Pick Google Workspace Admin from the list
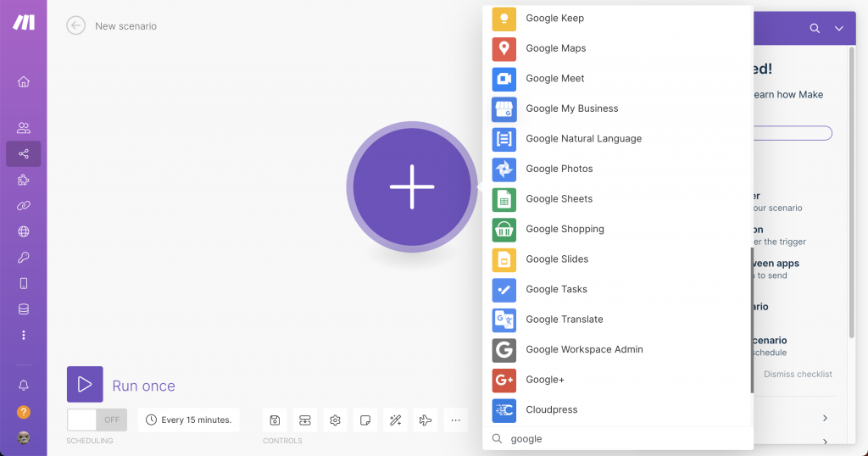 617,350
